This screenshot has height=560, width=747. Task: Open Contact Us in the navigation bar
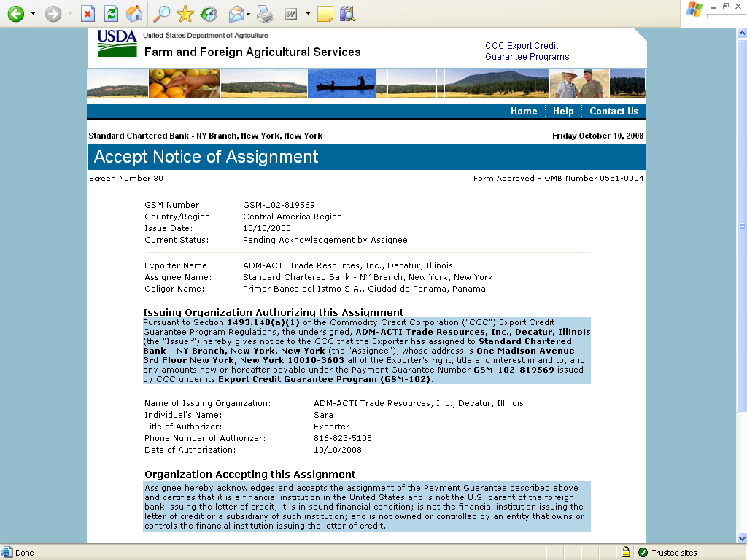614,111
